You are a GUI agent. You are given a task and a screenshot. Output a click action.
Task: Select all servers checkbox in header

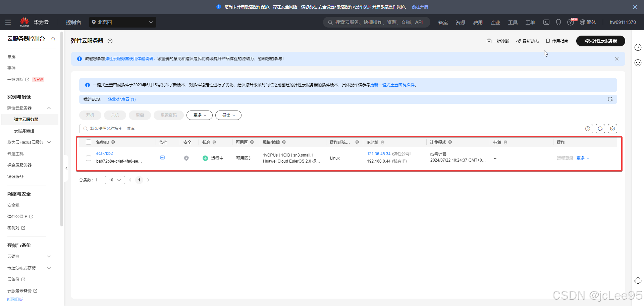click(x=89, y=142)
